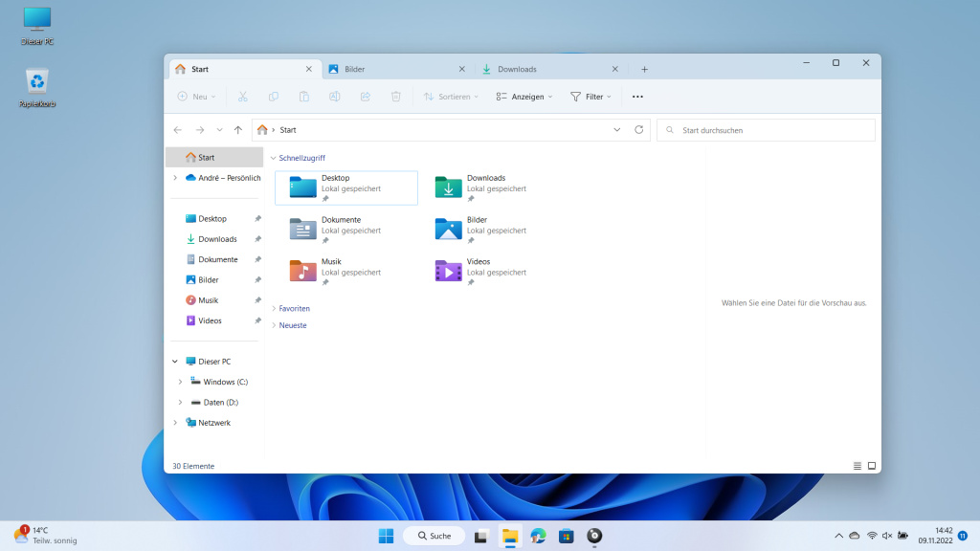
Task: Unpin Downloads from the Schnellzugriff sidebar
Action: [256, 238]
